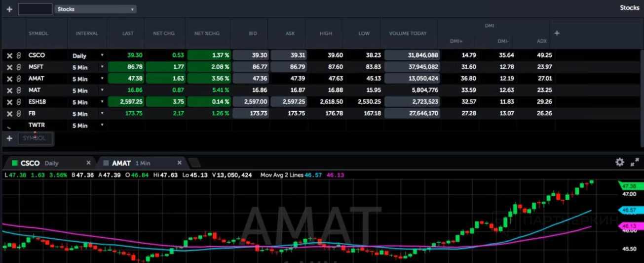Close the CSCO Daily chart tab
Image resolution: width=644 pixels, height=263 pixels.
[x=88, y=163]
